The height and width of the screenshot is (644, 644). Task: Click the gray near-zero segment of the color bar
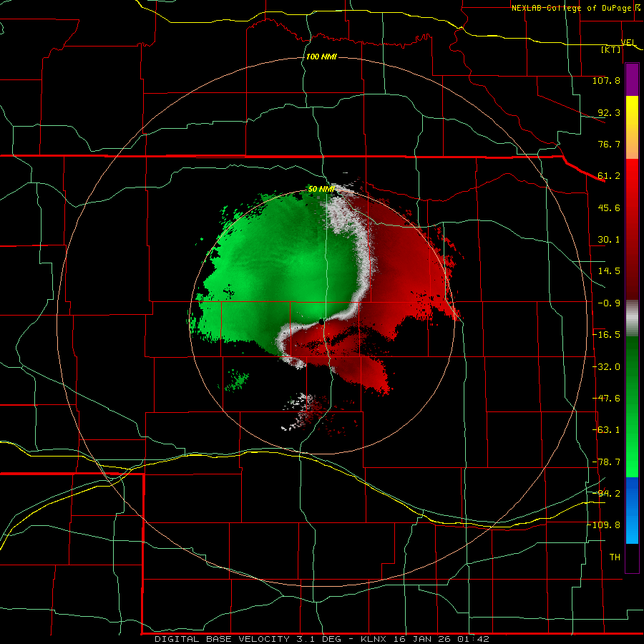(x=632, y=318)
